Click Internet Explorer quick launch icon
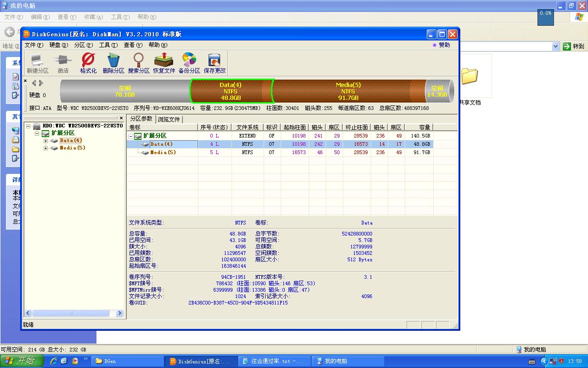This screenshot has height=368, width=588. tap(54, 361)
